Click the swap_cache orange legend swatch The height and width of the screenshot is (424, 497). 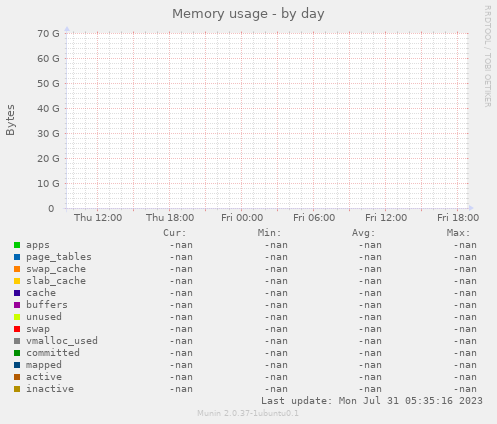tap(17, 269)
